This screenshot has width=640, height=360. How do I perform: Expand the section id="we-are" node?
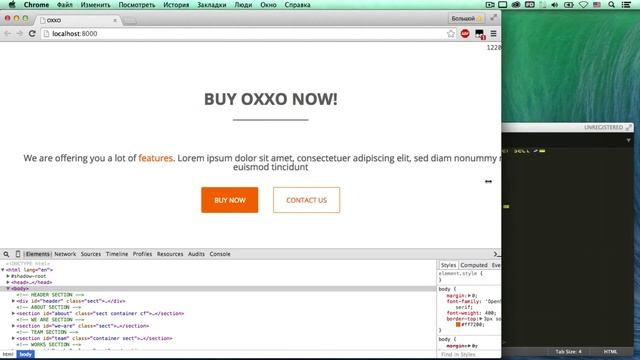coord(13,326)
